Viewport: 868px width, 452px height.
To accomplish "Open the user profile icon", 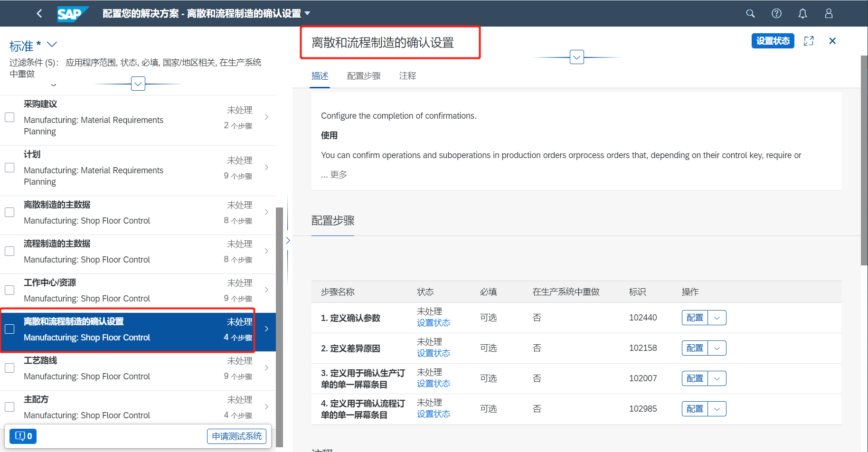I will [x=829, y=14].
